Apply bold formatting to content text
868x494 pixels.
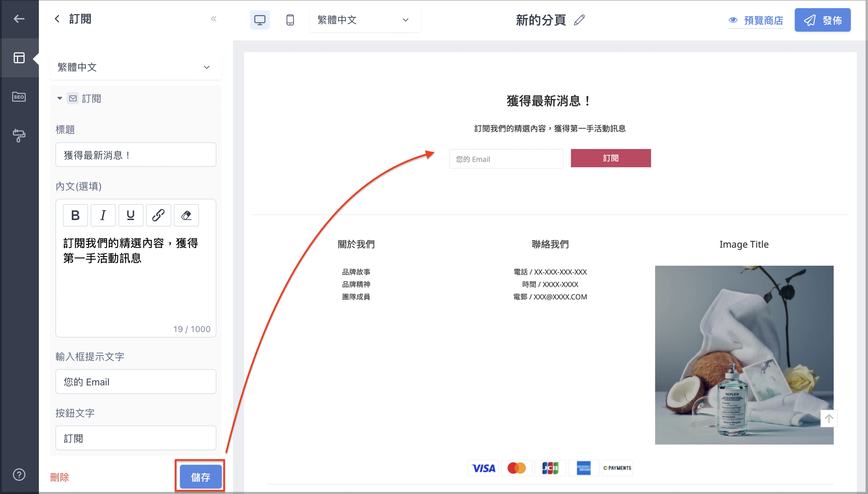[75, 215]
